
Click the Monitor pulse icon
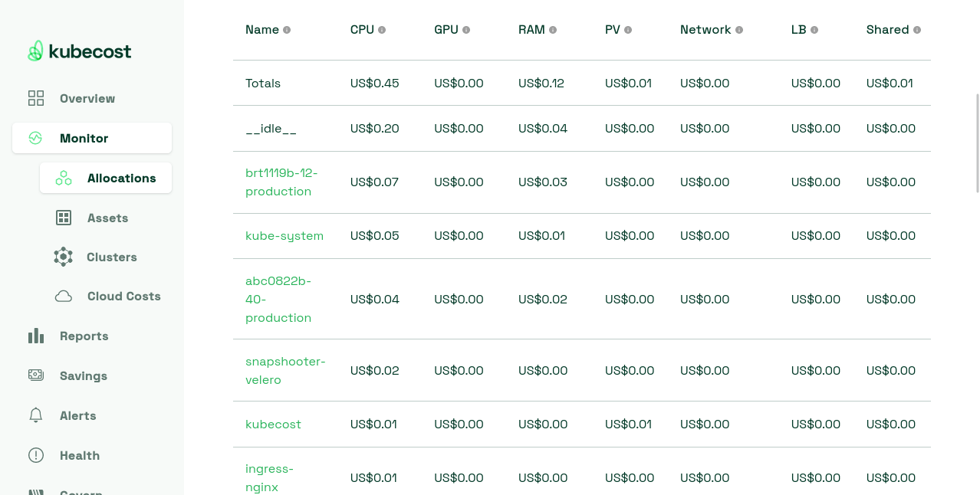tap(35, 139)
